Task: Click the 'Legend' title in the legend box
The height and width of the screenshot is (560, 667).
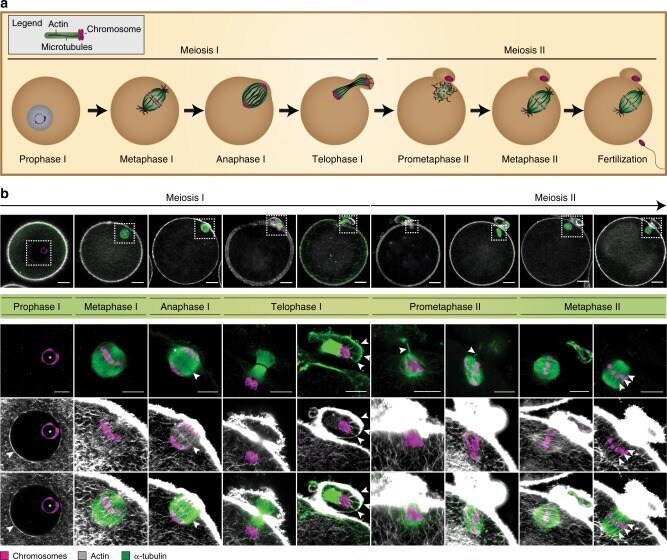Action: pyautogui.click(x=27, y=23)
